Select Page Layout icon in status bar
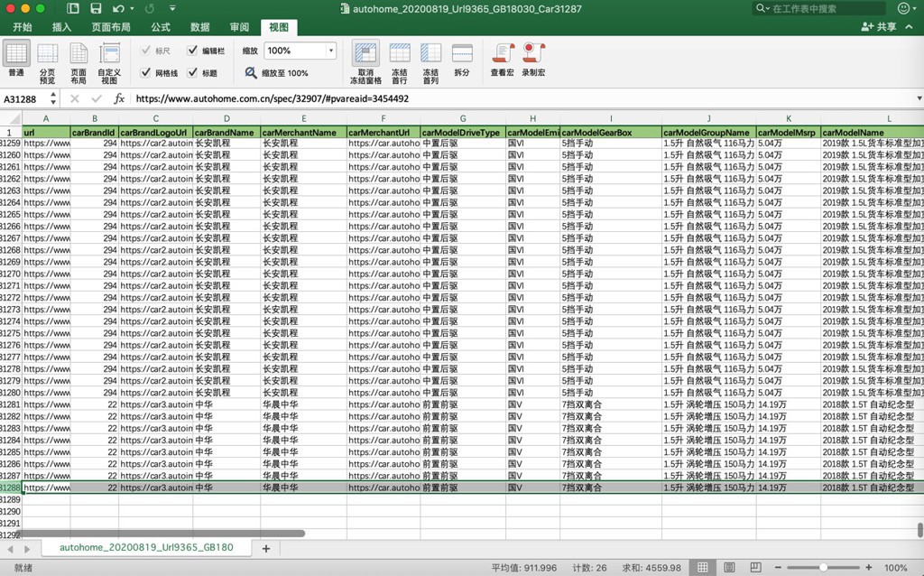The width and height of the screenshot is (924, 576). [x=729, y=567]
